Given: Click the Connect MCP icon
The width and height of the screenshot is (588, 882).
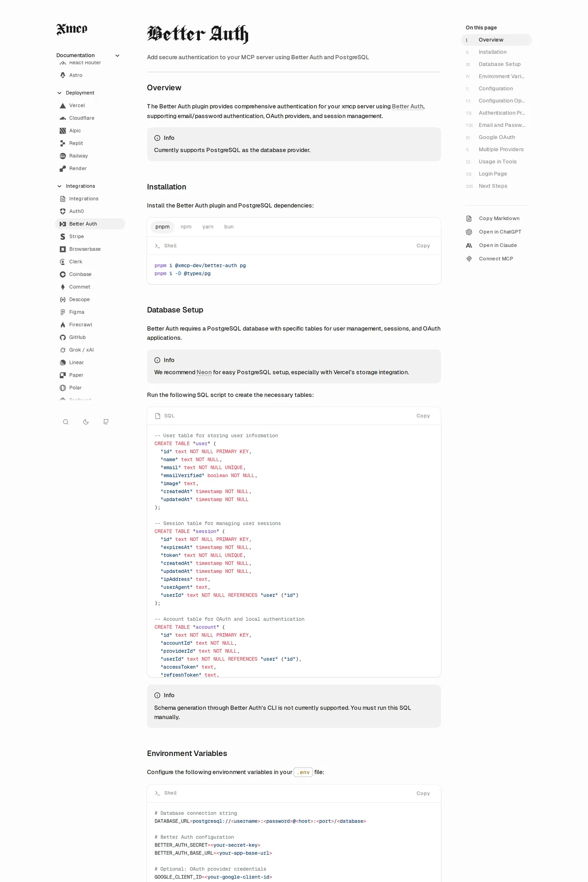Looking at the screenshot, I should coord(469,259).
